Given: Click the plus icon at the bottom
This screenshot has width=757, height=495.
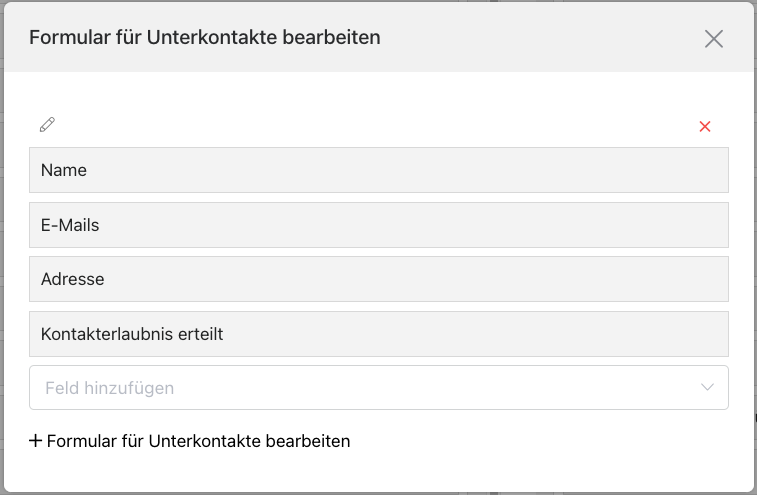Looking at the screenshot, I should tap(36, 441).
